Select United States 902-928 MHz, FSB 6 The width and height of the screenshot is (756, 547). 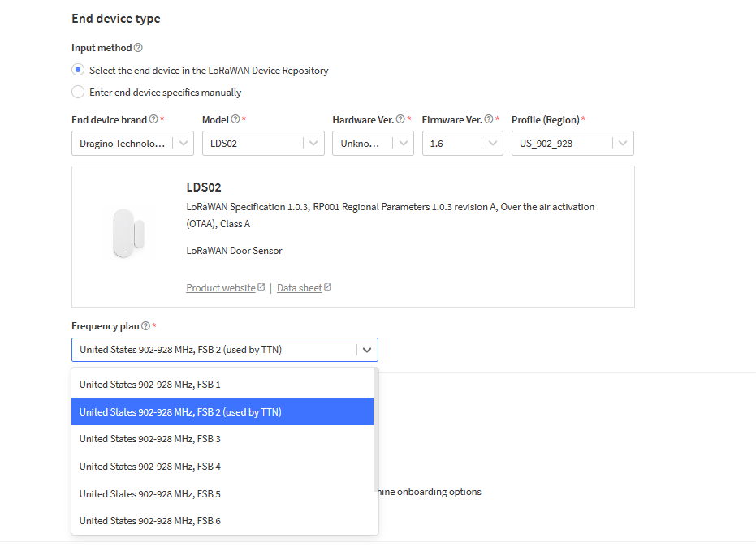pyautogui.click(x=222, y=521)
